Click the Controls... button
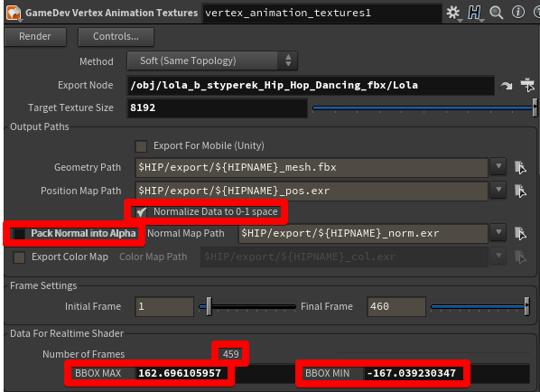The width and height of the screenshot is (540, 392). tap(116, 36)
